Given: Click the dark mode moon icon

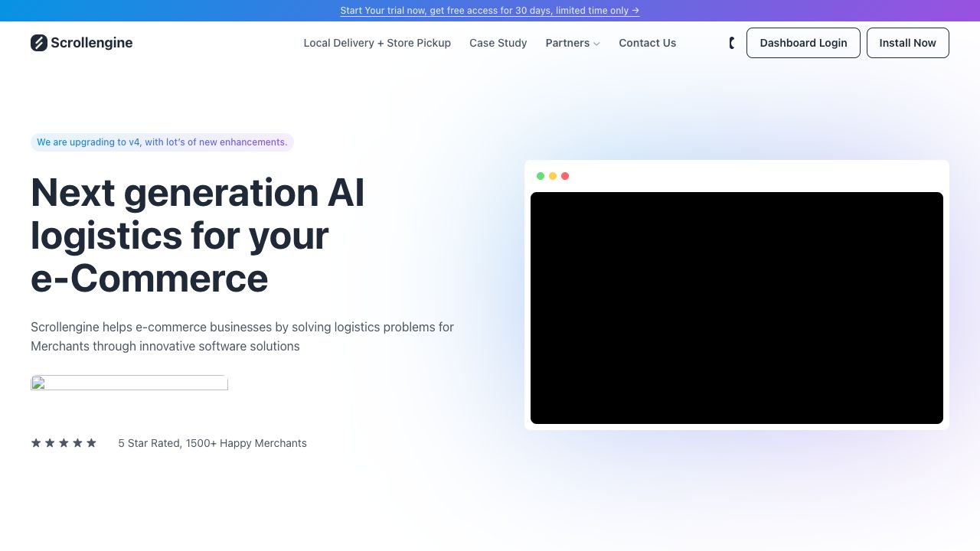Looking at the screenshot, I should click(x=732, y=43).
